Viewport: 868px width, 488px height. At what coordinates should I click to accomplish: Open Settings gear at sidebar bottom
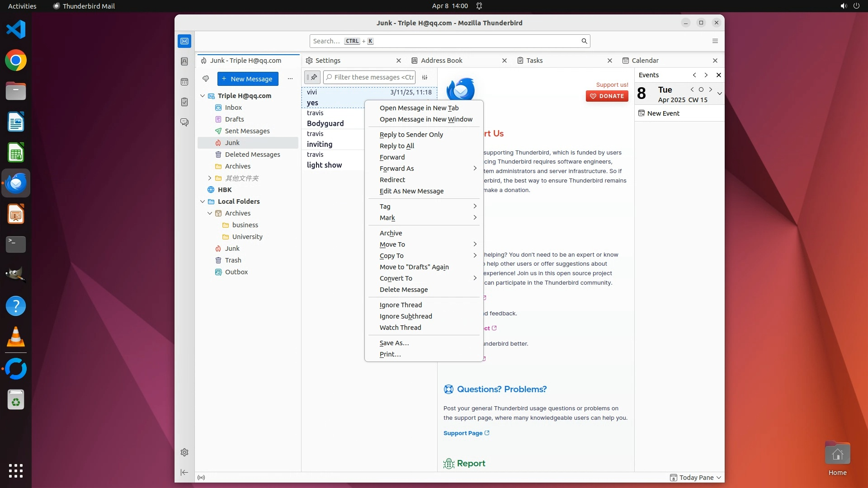click(184, 452)
